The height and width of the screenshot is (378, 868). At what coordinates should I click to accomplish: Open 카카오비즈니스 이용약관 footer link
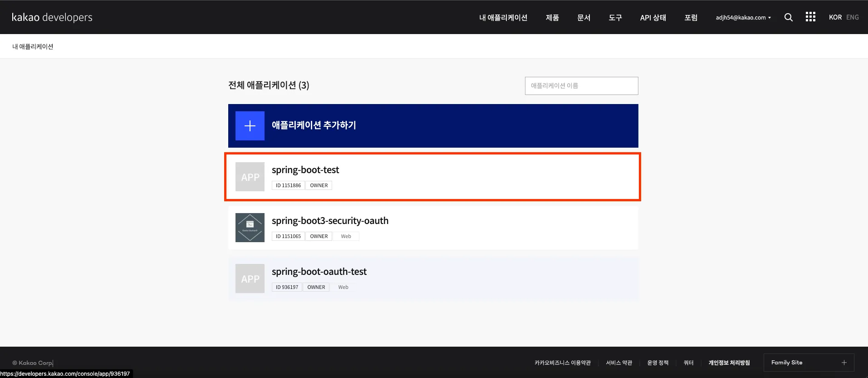[x=563, y=363]
